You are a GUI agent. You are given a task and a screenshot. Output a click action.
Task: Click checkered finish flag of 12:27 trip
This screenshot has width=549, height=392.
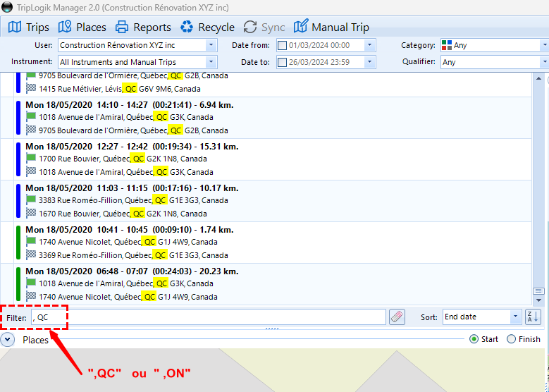click(x=31, y=171)
